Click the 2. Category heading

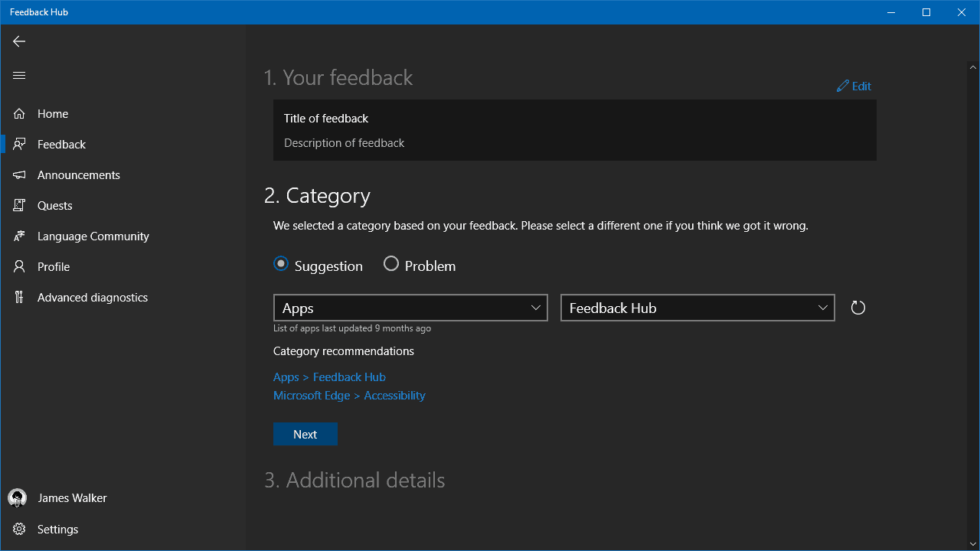[x=317, y=196]
